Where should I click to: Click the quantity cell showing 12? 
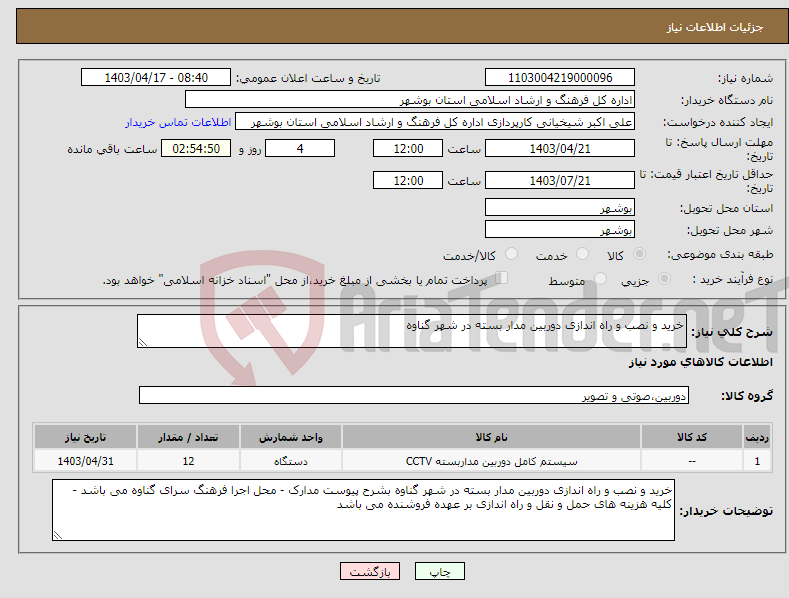click(188, 461)
